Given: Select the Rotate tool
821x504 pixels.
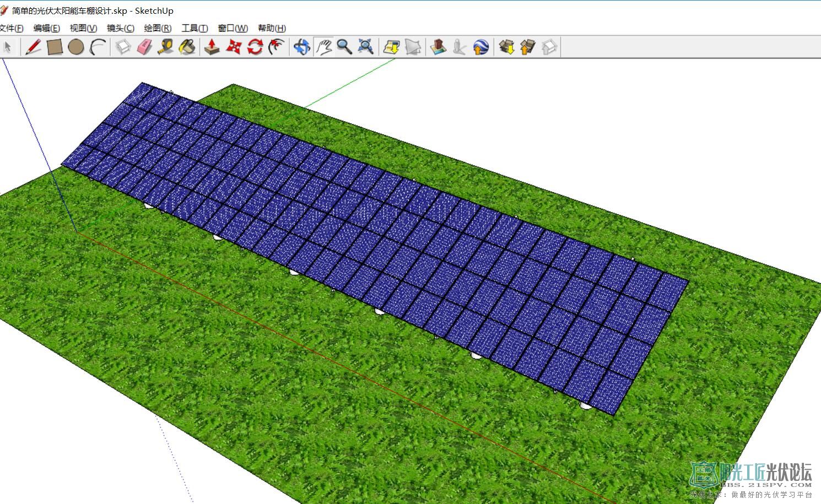Looking at the screenshot, I should tap(255, 47).
